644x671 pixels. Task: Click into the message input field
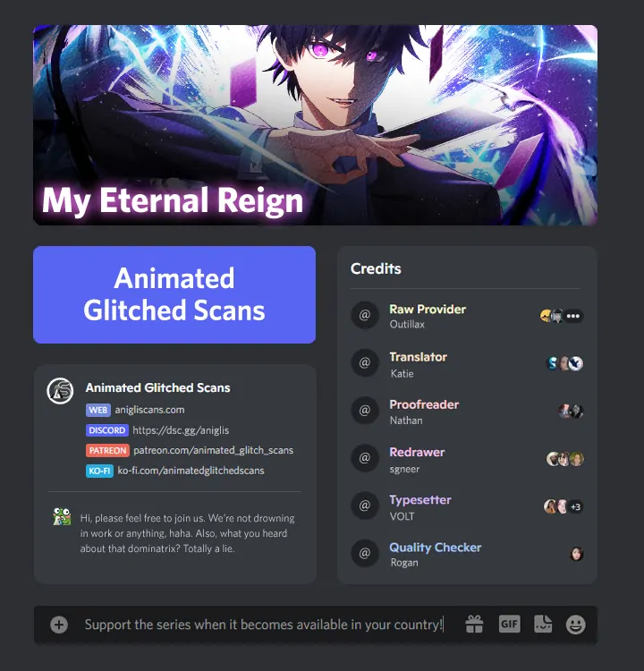264,624
